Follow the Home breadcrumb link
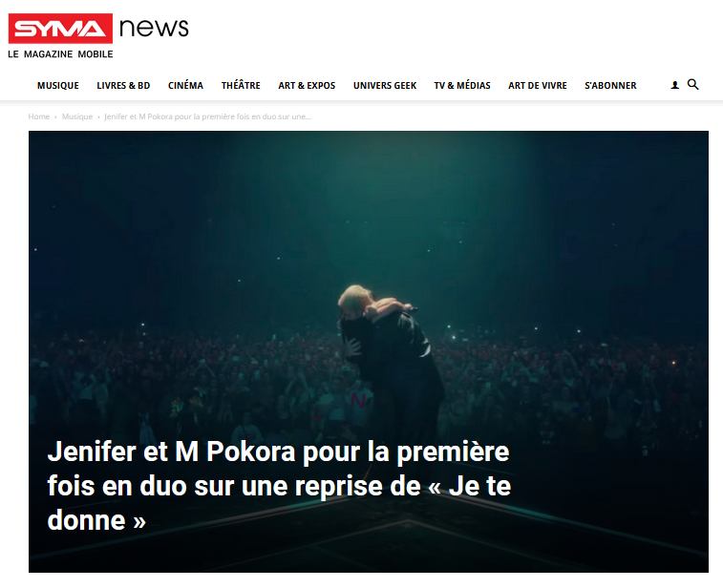Screen dimensions: 723x588 pos(39,116)
